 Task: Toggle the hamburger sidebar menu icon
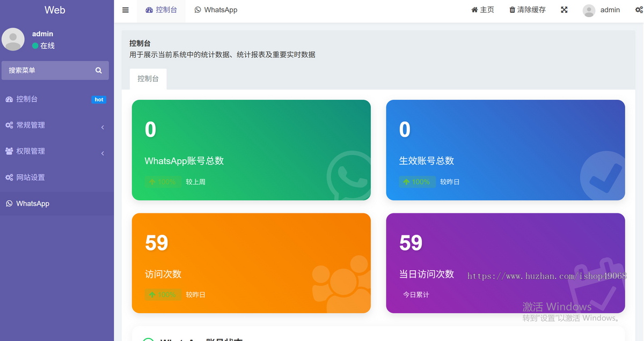pyautogui.click(x=126, y=10)
